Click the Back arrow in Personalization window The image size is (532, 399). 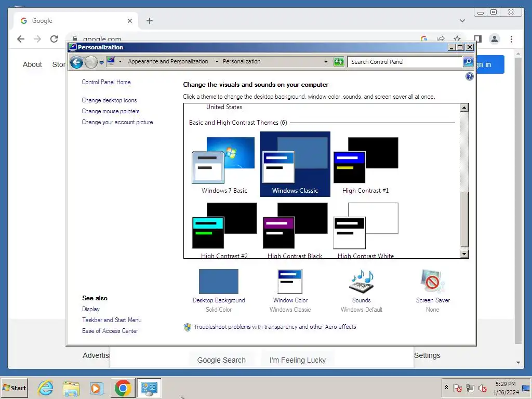pos(77,62)
